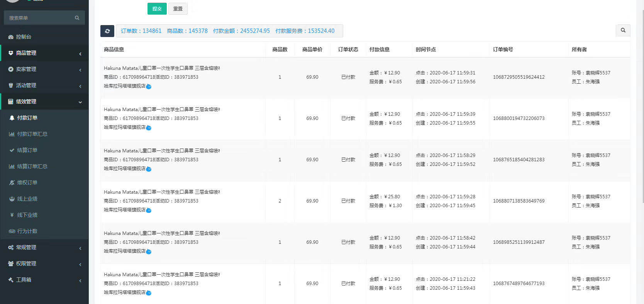
Task: Click the 付款金额：2455274.95 statistic
Action: (x=241, y=31)
